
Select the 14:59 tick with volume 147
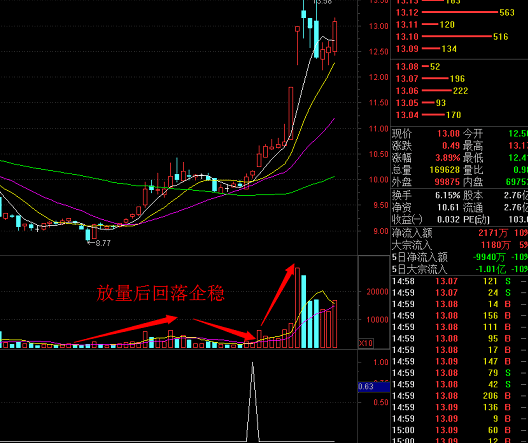(460, 361)
